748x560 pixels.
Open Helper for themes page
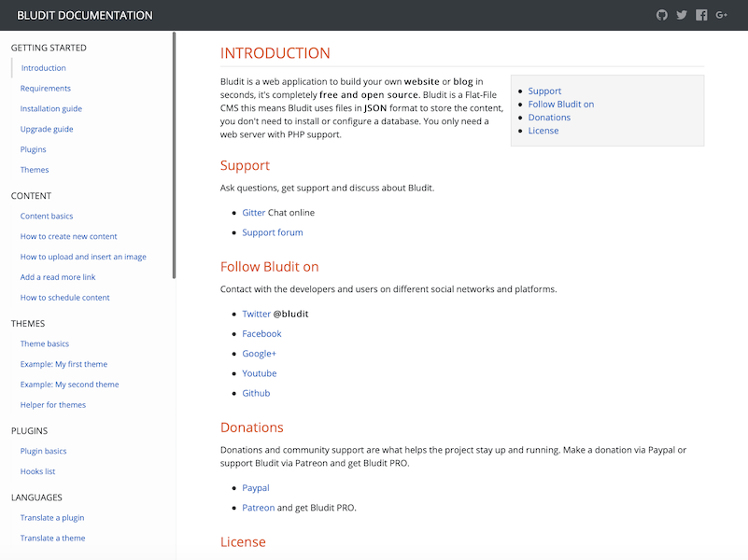(x=53, y=405)
